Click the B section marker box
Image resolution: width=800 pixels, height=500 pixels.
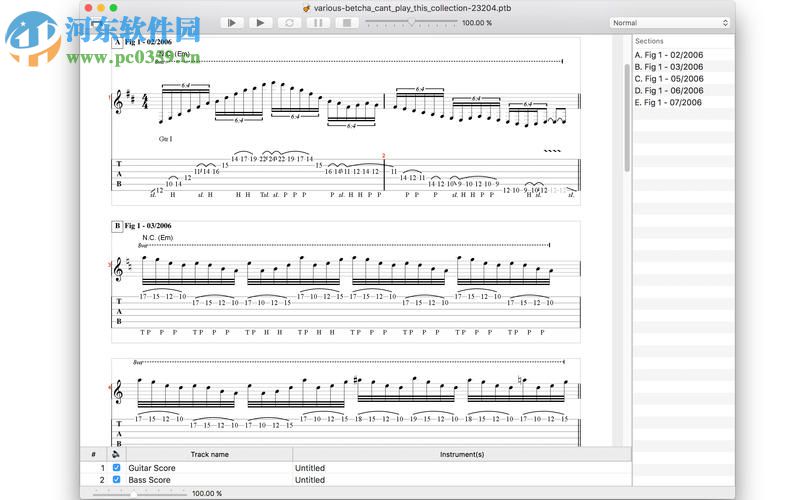[117, 226]
